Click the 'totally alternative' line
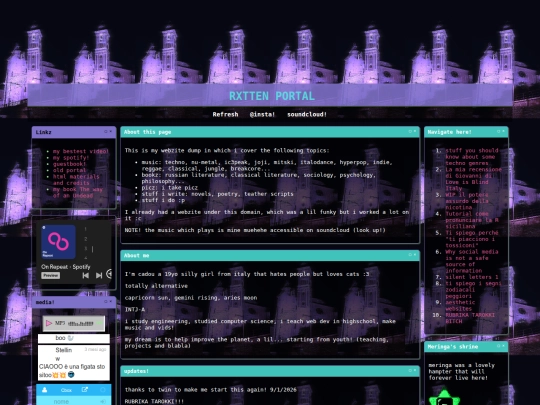This screenshot has width=540, height=405. pyautogui.click(x=156, y=286)
